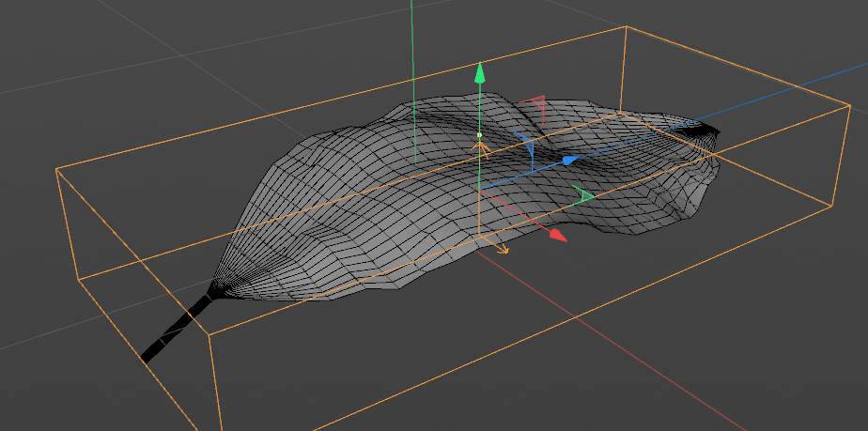Click the dark pointed tip of leaf
The image size is (868, 431).
coord(705,131)
